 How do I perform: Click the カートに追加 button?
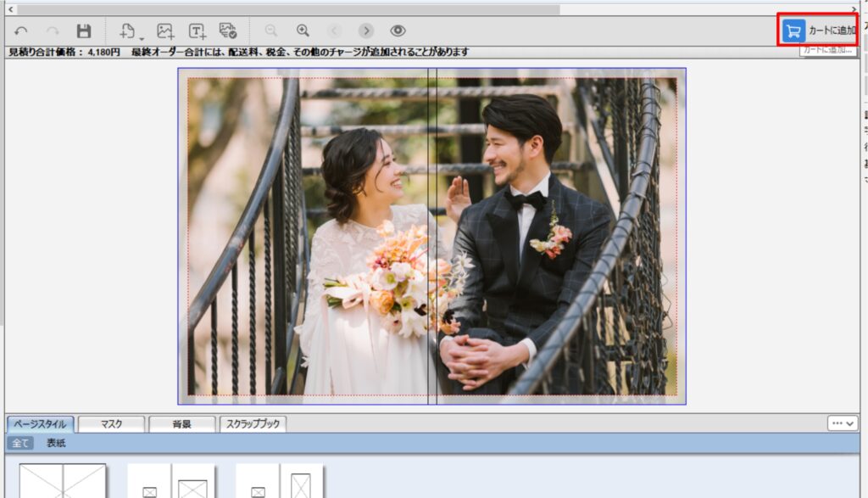pos(819,31)
